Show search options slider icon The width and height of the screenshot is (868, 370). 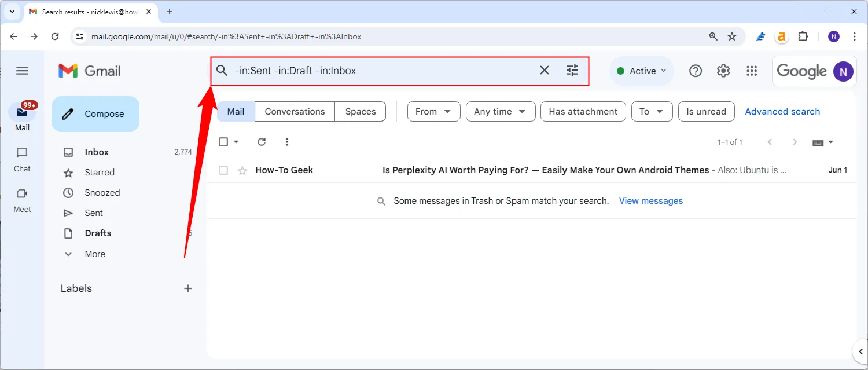coord(572,71)
